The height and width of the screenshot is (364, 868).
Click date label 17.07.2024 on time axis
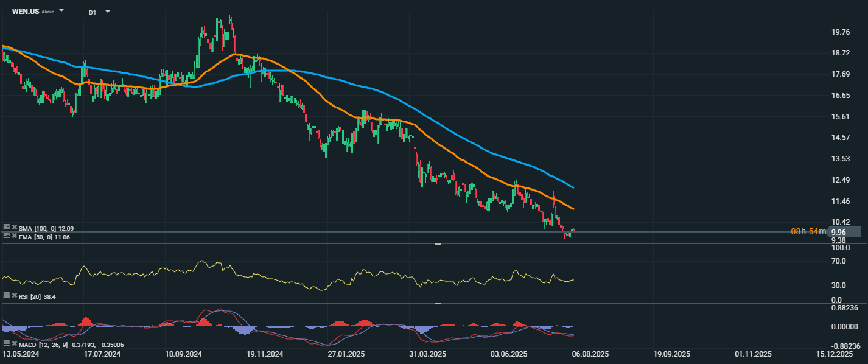[102, 354]
